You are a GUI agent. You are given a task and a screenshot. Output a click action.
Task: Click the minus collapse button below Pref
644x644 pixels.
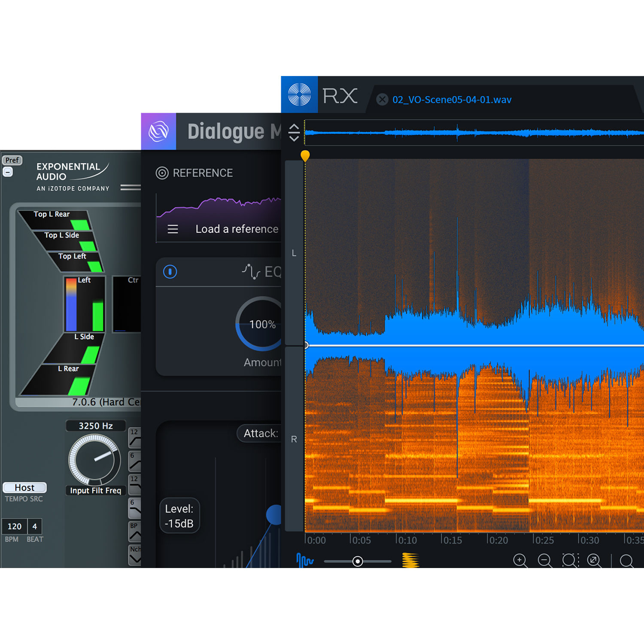tap(8, 172)
